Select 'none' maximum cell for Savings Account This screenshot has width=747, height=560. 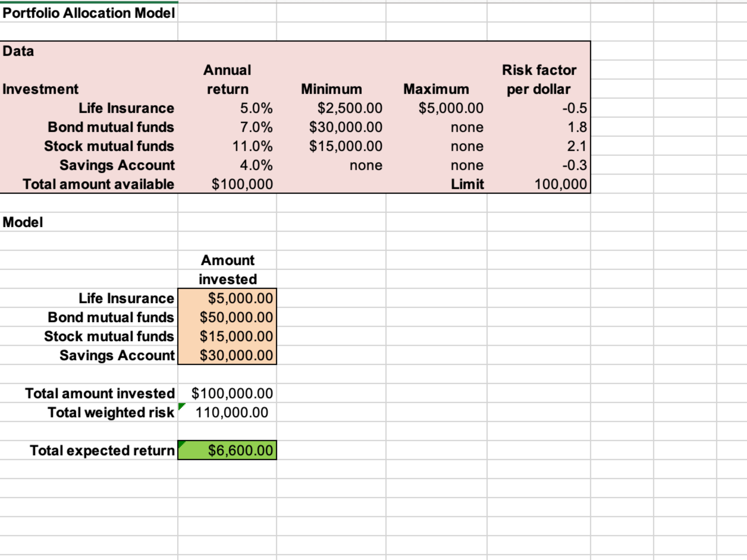[x=436, y=165]
